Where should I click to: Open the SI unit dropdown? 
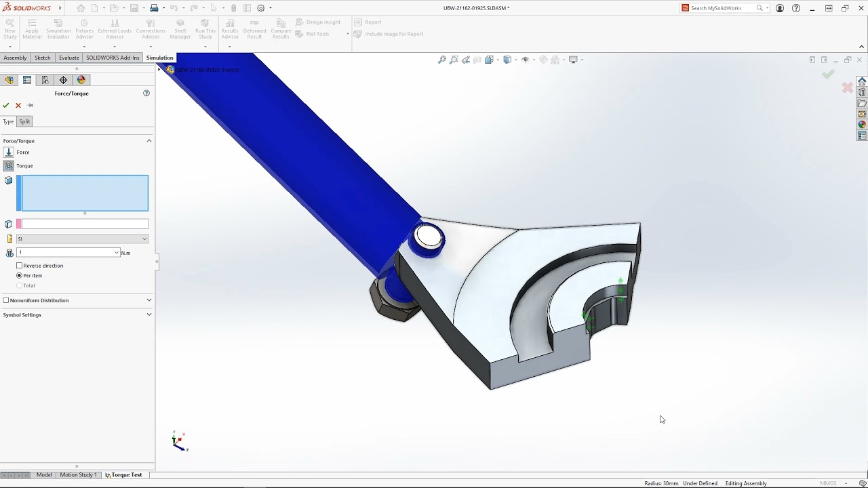coord(82,239)
